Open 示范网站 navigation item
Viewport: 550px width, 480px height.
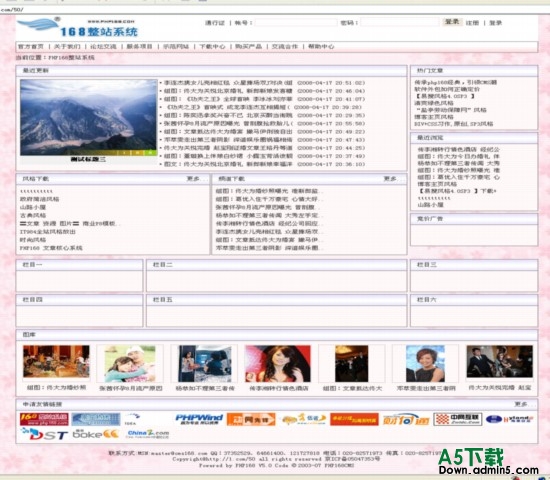tap(176, 46)
